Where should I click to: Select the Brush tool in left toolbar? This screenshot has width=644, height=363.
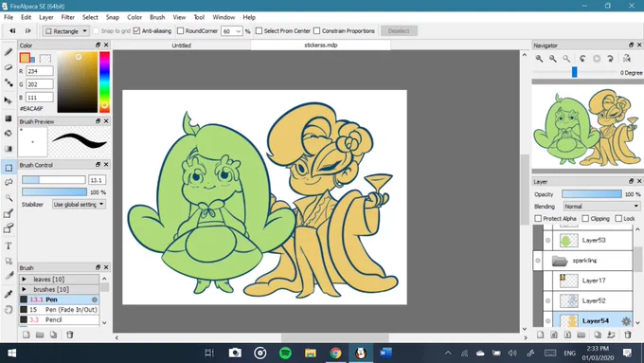9,52
